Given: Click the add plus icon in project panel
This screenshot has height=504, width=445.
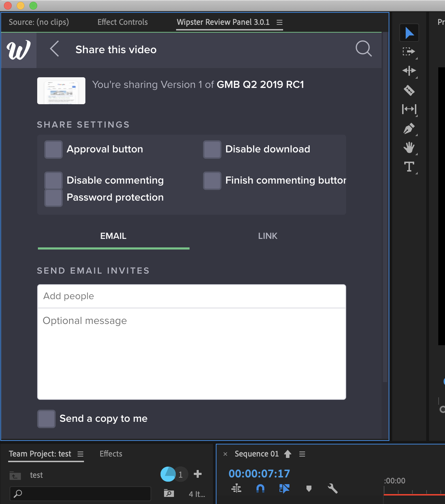Looking at the screenshot, I should (x=198, y=474).
